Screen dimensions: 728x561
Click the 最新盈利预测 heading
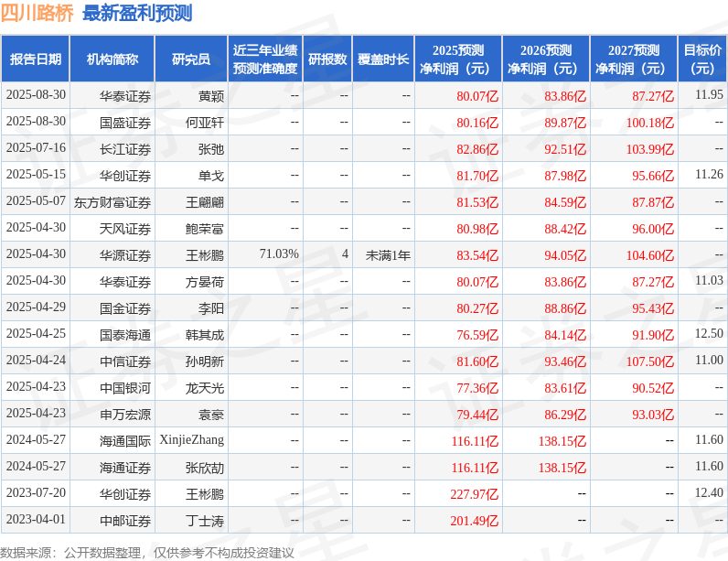pos(137,13)
